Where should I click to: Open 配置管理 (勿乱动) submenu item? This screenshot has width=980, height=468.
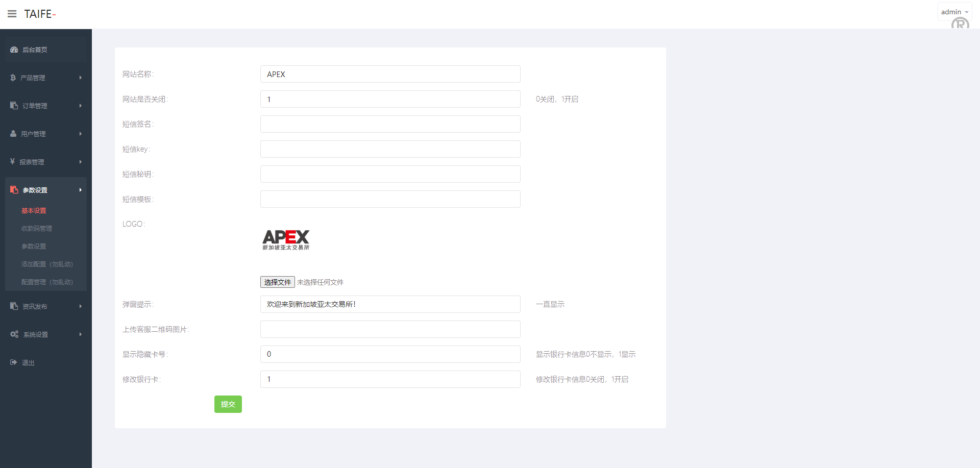pyautogui.click(x=47, y=282)
